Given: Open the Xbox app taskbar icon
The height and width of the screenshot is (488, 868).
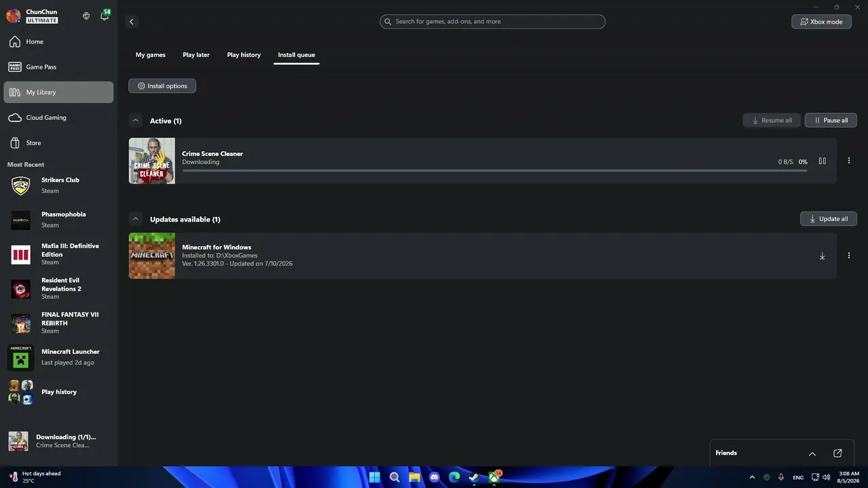Looking at the screenshot, I should pos(495,477).
